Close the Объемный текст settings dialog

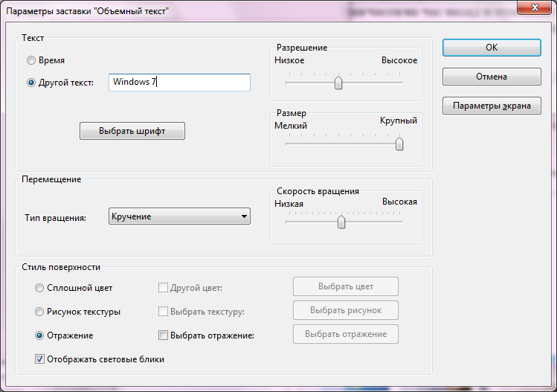pyautogui.click(x=534, y=7)
